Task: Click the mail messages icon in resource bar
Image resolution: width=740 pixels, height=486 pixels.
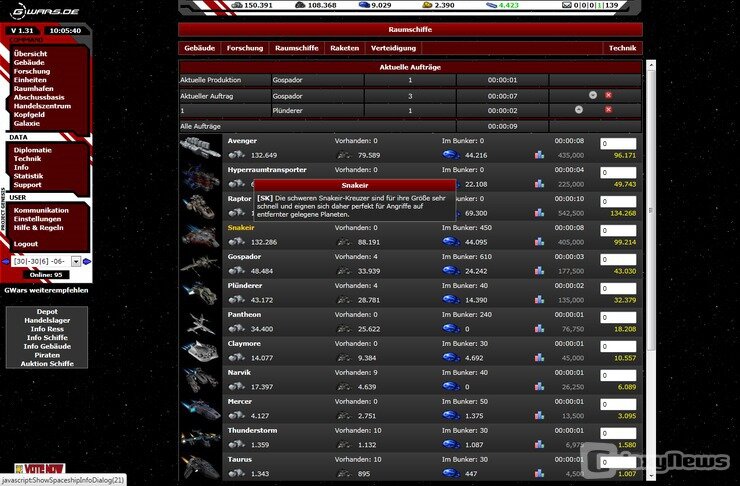Action: 566,5
